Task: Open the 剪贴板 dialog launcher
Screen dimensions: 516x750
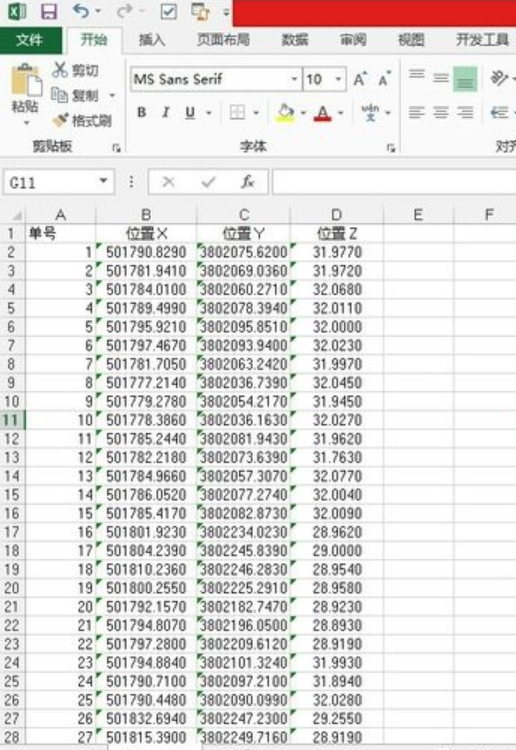Action: (116, 149)
